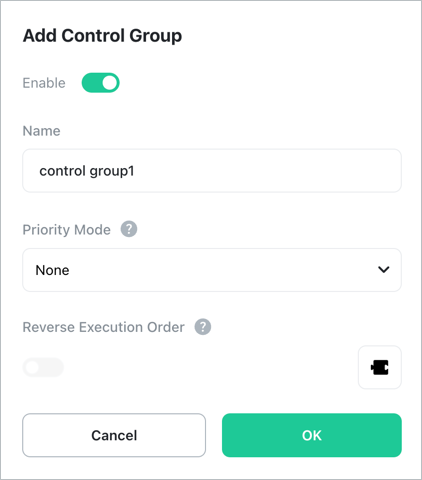The height and width of the screenshot is (480, 422).
Task: Toggle the Enable switch off
Action: (100, 83)
